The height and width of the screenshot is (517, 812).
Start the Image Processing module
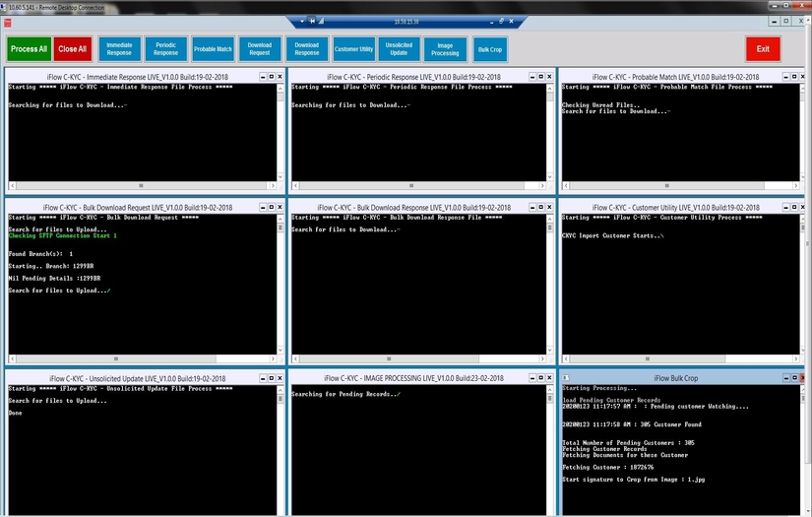(x=445, y=49)
